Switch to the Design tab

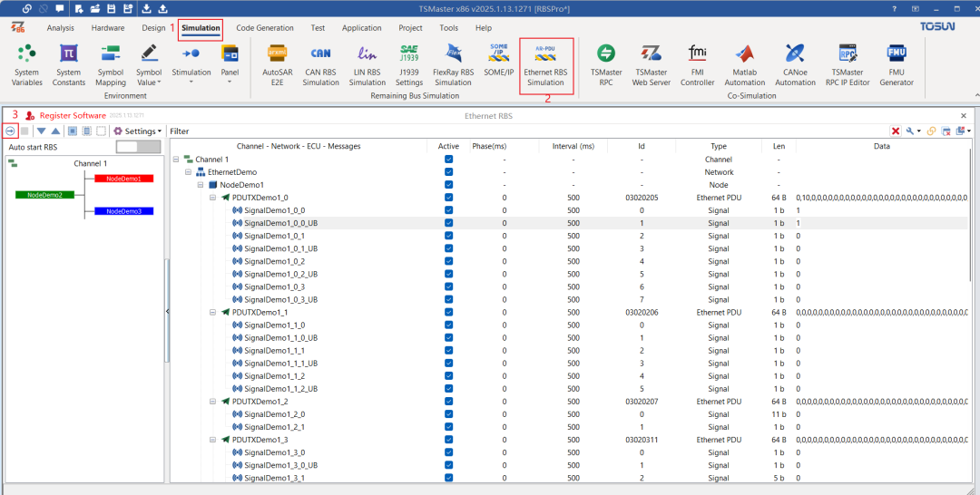[x=153, y=28]
